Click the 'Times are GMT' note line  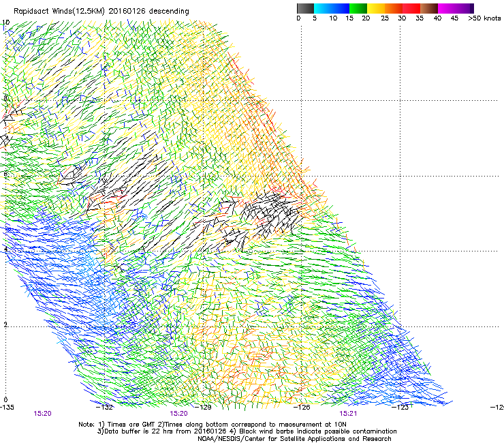[212, 425]
